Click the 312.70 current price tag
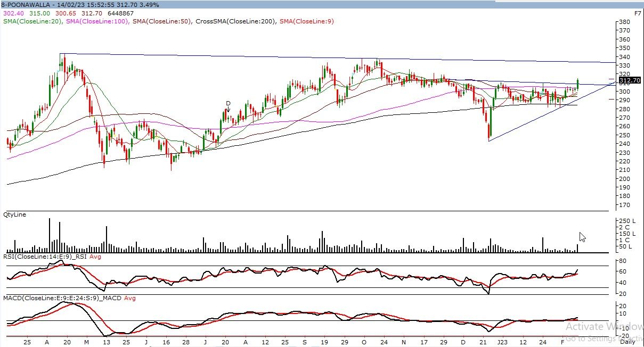This screenshot has width=644, height=347. coord(629,80)
